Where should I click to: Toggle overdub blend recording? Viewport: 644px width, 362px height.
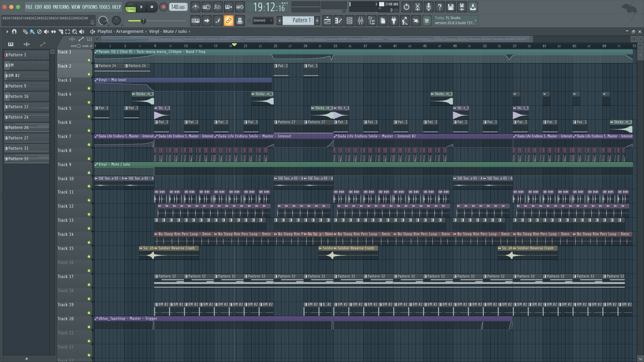[x=229, y=7]
